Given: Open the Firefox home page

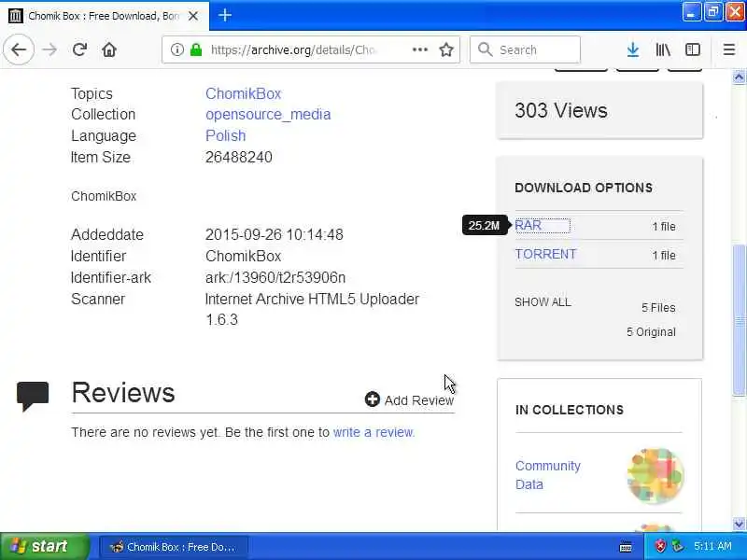Looking at the screenshot, I should tap(109, 49).
